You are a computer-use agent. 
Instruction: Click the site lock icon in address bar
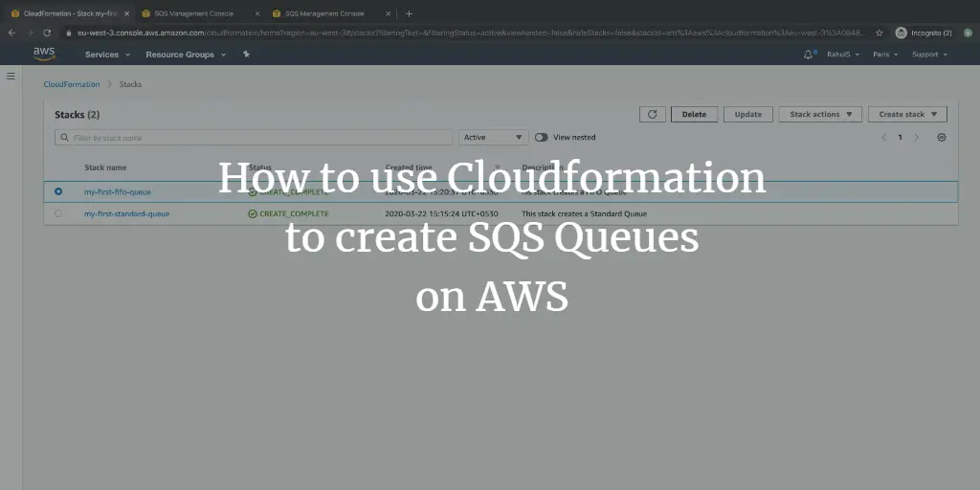(68, 33)
